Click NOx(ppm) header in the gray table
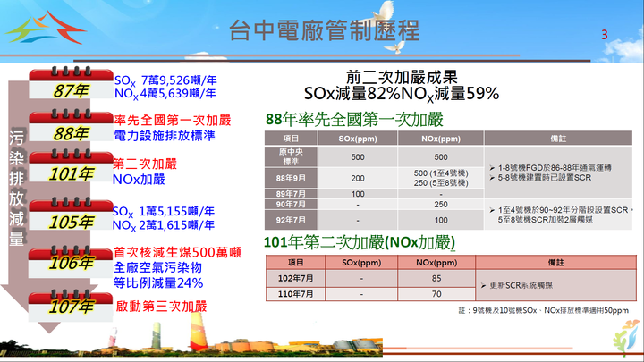The image size is (644, 362). (441, 139)
